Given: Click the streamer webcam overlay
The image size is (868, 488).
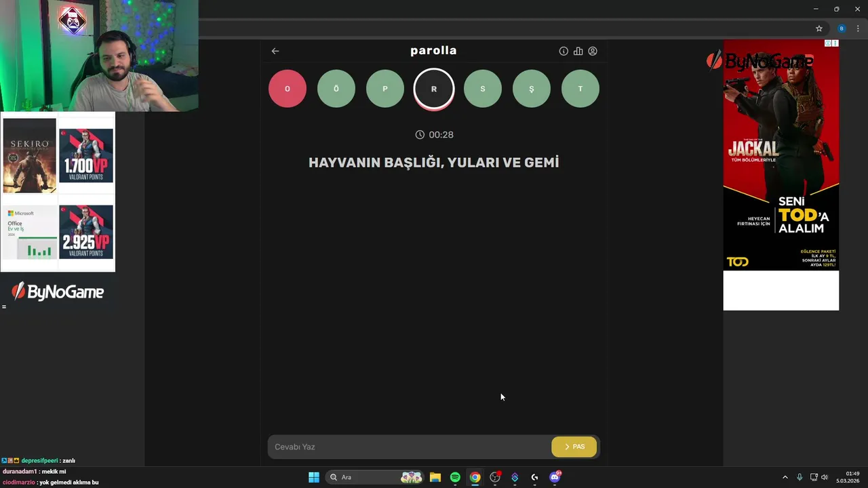Looking at the screenshot, I should point(99,56).
